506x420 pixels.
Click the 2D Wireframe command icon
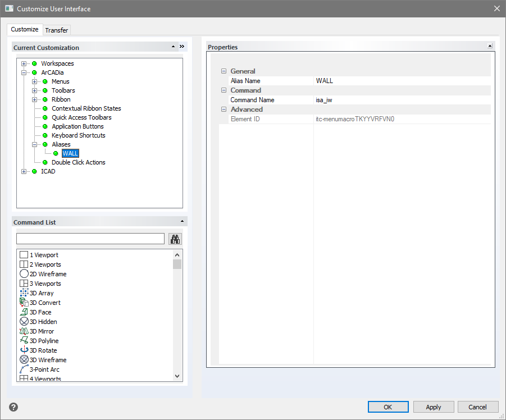click(x=24, y=274)
